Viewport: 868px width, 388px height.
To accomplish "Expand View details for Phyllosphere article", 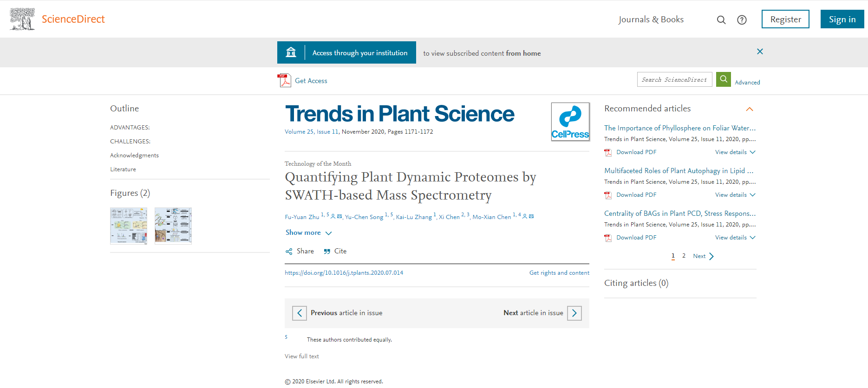I will [x=735, y=152].
